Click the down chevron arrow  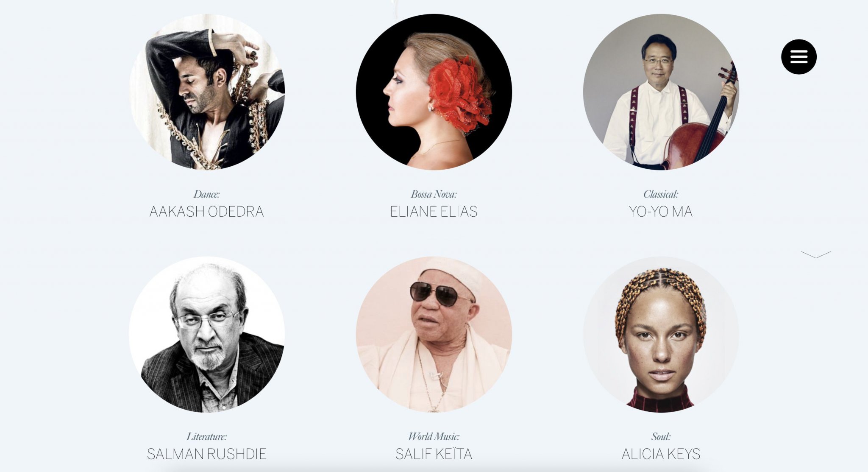(816, 254)
